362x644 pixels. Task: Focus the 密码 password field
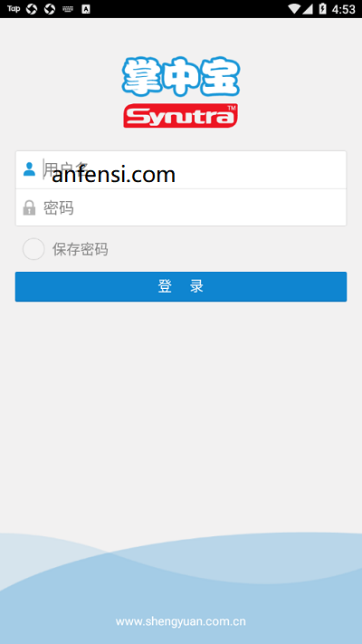coord(181,207)
